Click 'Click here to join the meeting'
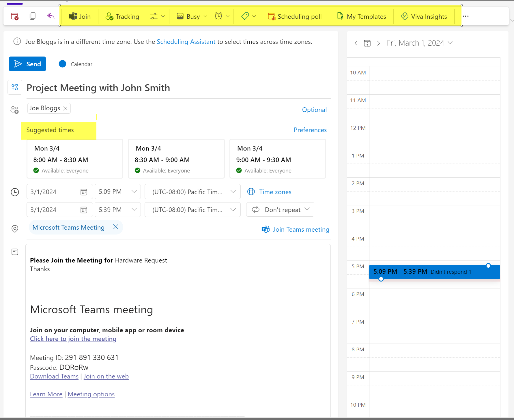This screenshot has height=420, width=514. click(73, 339)
